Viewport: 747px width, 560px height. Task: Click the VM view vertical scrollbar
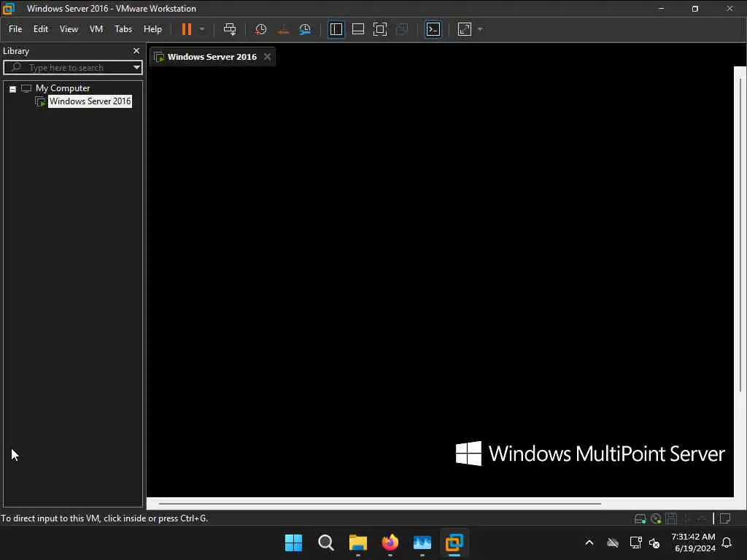coord(740,236)
